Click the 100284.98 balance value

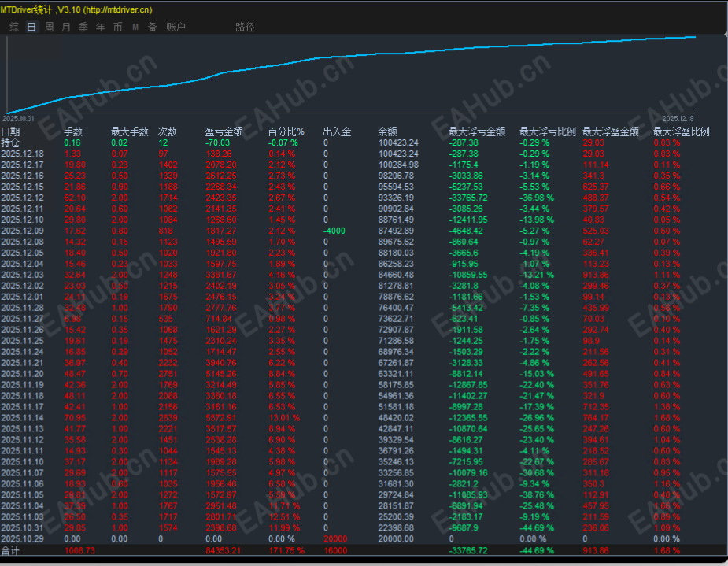click(398, 165)
